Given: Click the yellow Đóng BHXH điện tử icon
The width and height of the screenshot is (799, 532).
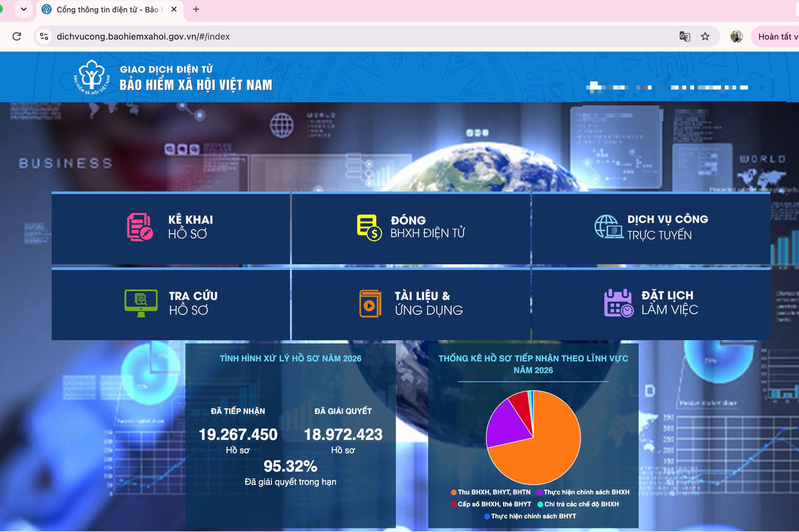Looking at the screenshot, I should click(x=369, y=228).
